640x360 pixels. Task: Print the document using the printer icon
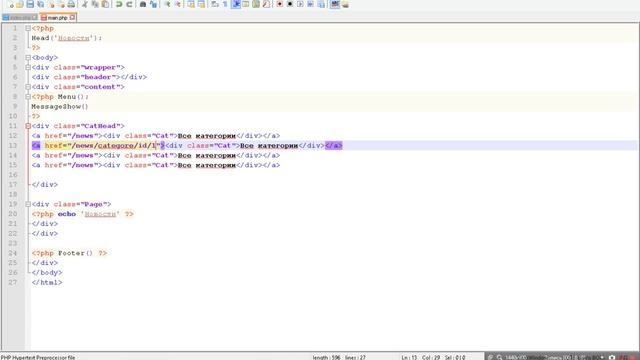click(71, 4)
